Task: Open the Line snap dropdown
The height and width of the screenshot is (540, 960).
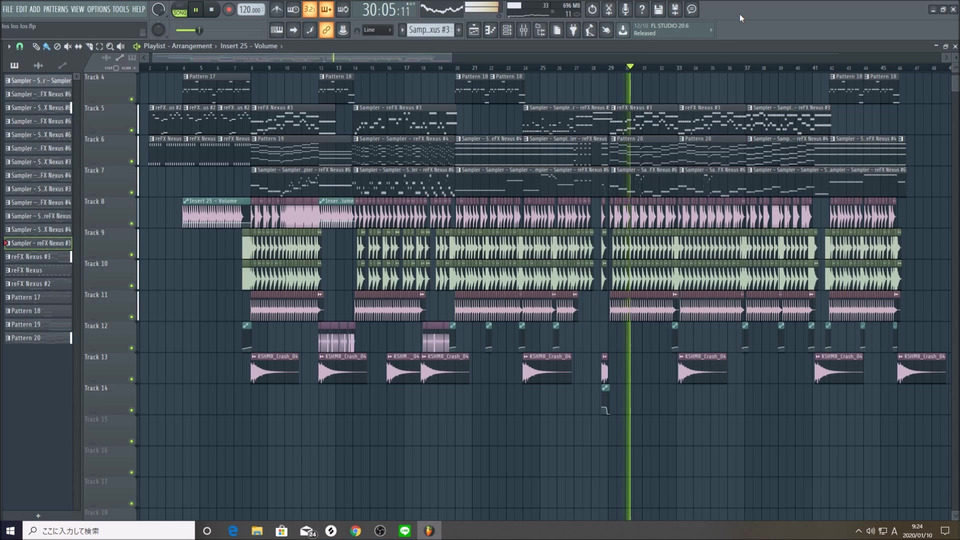Action: tap(377, 30)
